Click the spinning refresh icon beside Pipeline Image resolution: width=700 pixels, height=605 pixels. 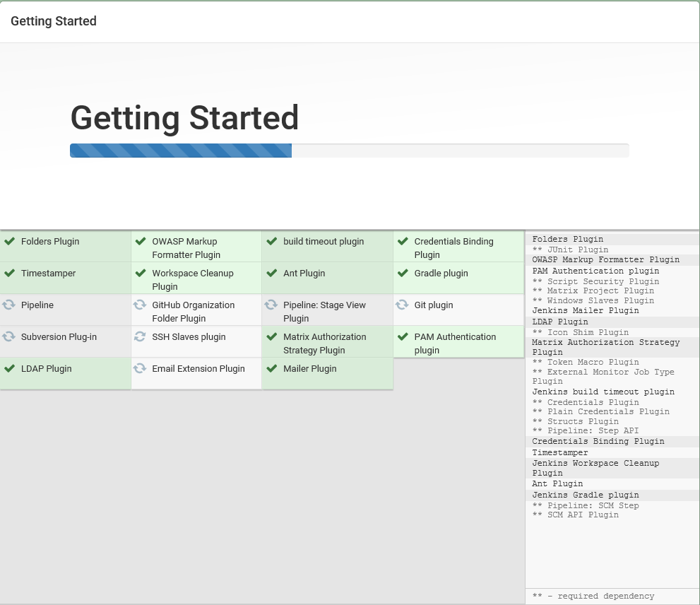click(x=9, y=305)
